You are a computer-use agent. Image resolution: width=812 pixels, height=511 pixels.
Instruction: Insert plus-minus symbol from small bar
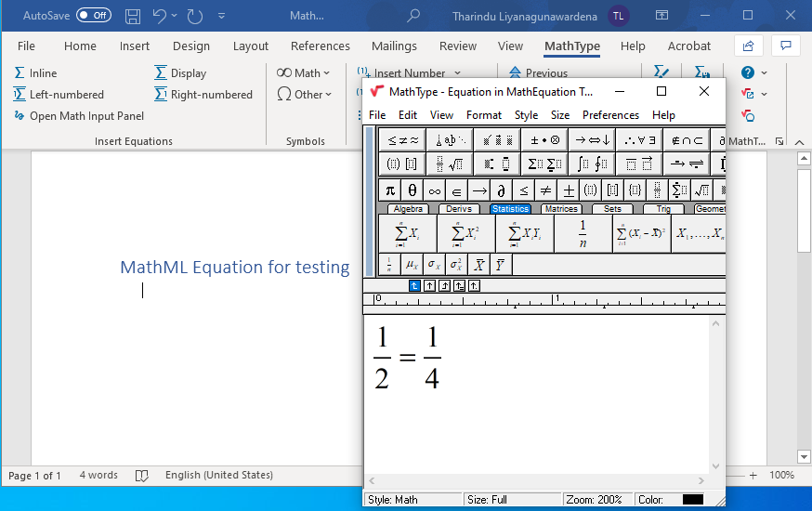[568, 190]
